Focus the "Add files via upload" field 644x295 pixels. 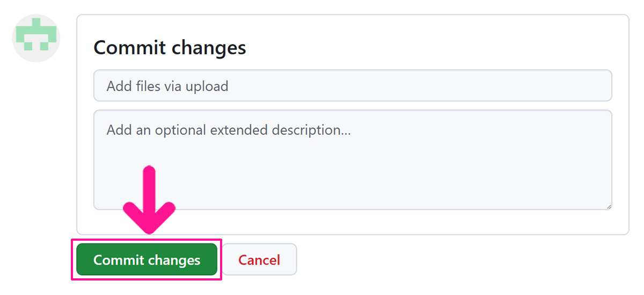(x=353, y=86)
